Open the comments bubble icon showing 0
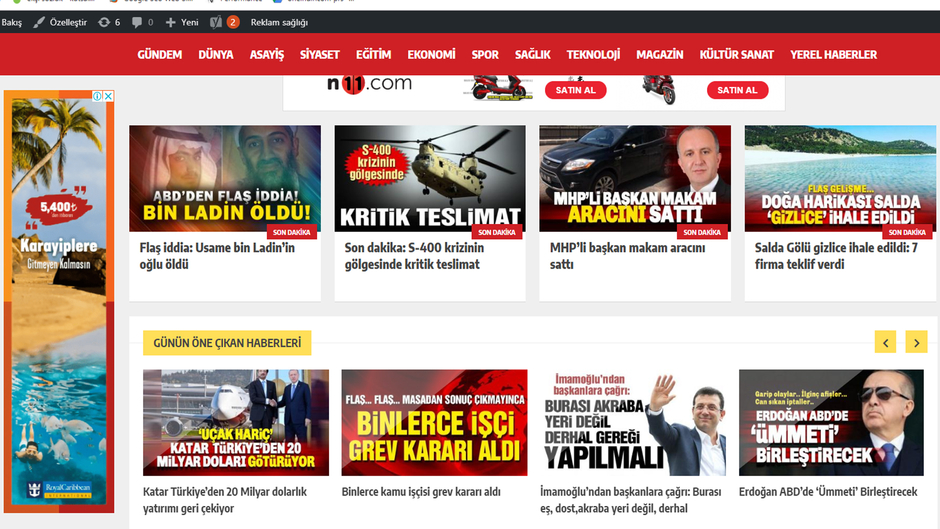The width and height of the screenshot is (940, 529). (x=143, y=22)
